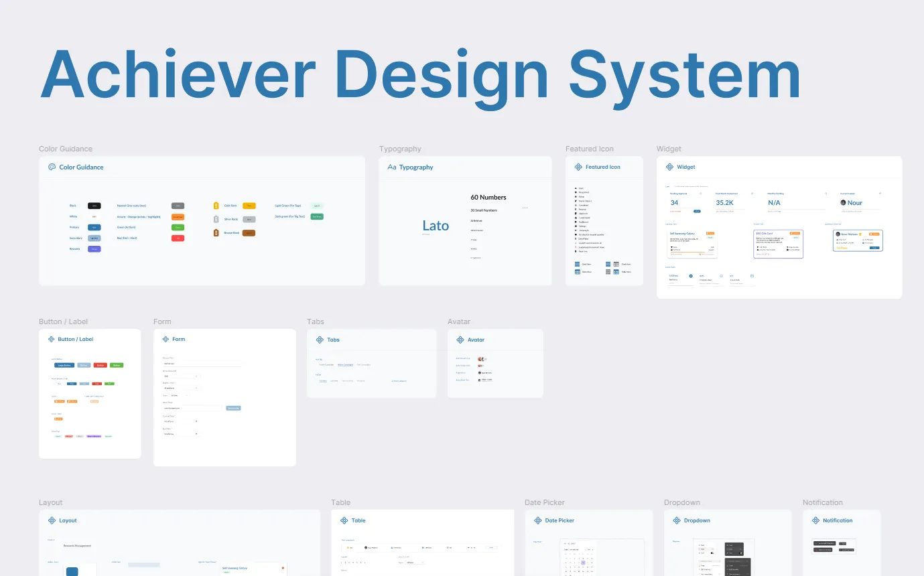This screenshot has height=576, width=924.
Task: Click Rewards Management text in Layout frame
Action: 77,546
